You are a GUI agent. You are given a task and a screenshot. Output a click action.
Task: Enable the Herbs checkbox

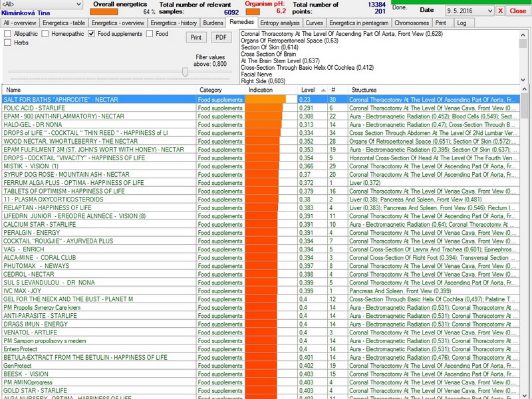7,43
